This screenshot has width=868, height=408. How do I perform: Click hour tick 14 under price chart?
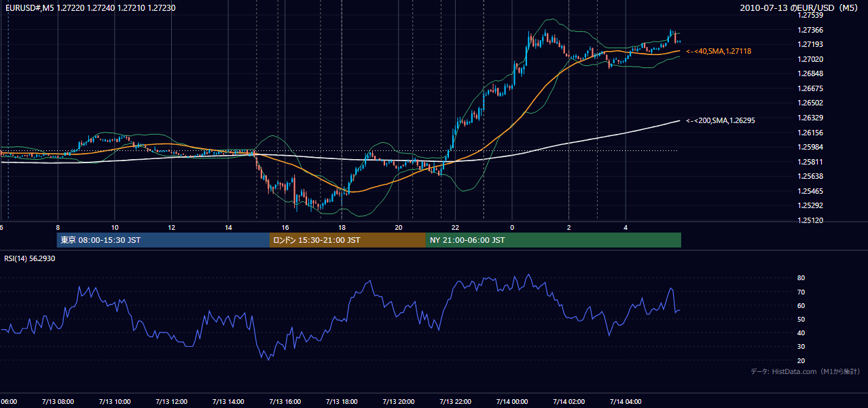[x=228, y=228]
